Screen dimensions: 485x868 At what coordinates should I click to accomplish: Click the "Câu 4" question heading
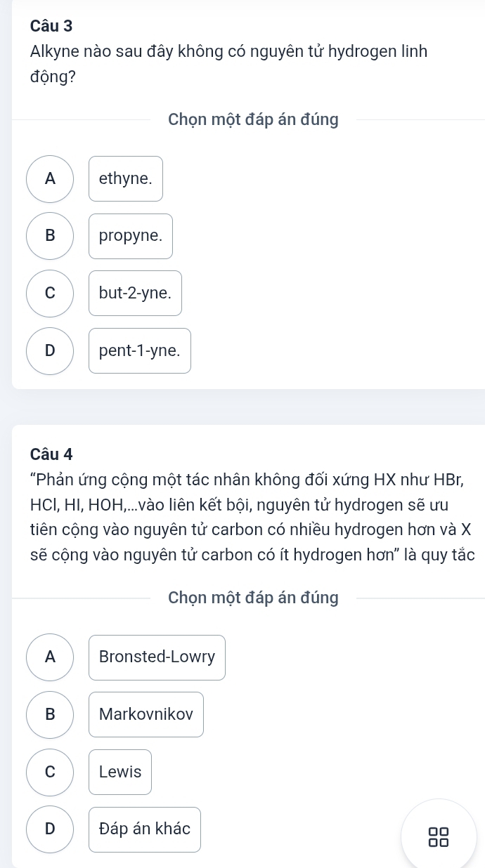(x=51, y=454)
